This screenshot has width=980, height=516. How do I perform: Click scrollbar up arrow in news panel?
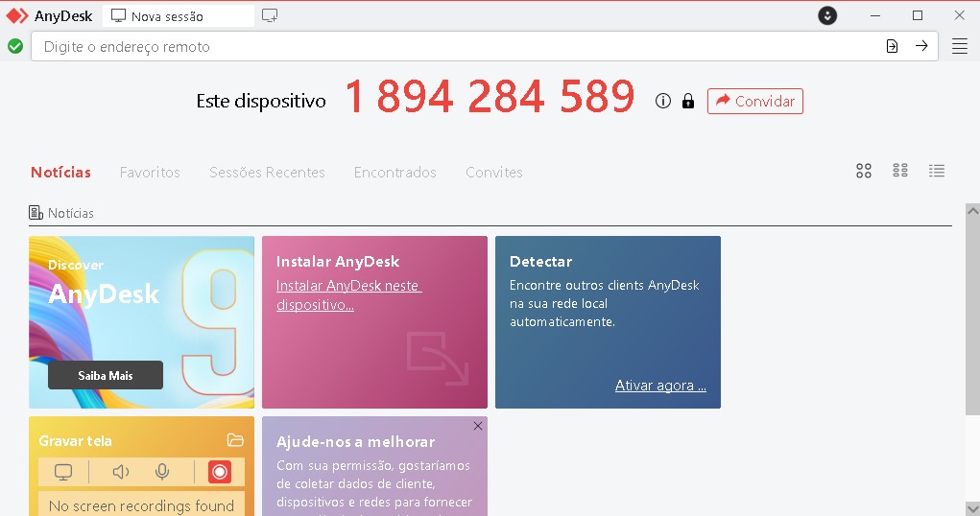pyautogui.click(x=972, y=211)
